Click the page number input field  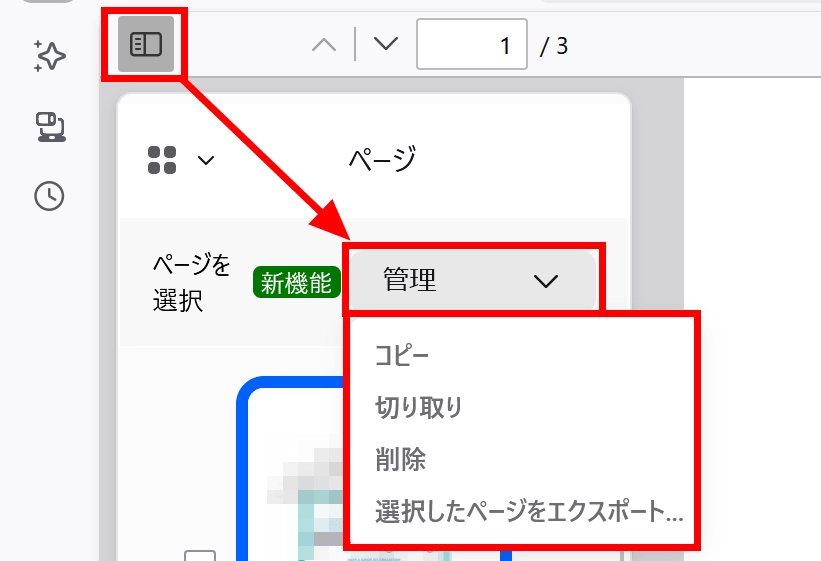click(x=472, y=45)
